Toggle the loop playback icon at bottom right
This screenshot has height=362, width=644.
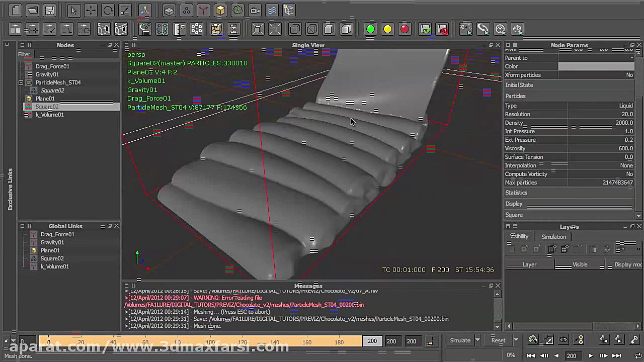(638, 356)
